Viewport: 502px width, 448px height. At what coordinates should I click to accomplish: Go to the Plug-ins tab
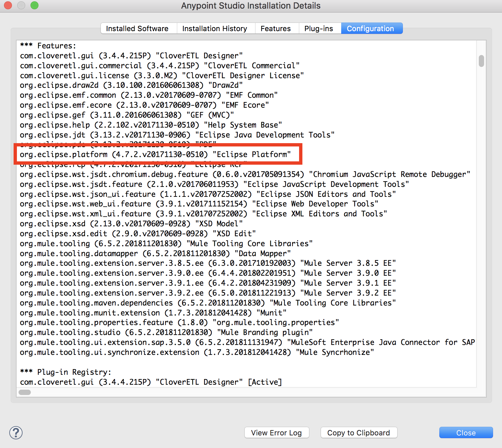click(319, 28)
